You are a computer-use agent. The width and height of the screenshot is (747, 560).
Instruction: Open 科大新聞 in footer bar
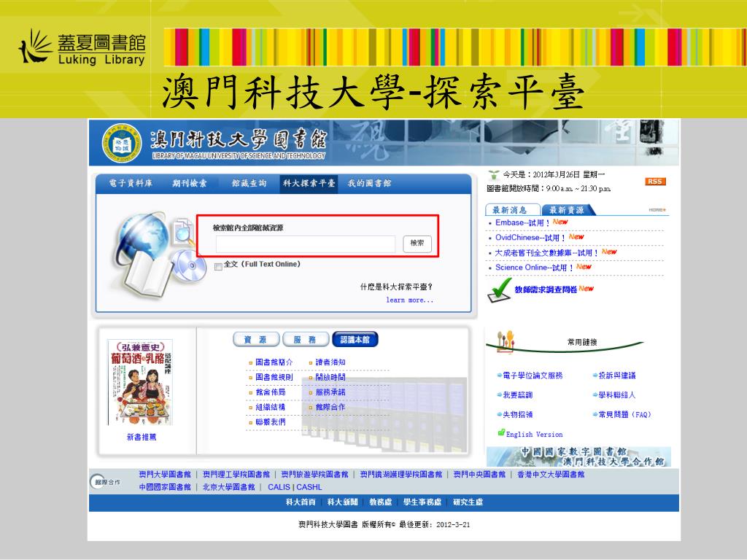tap(342, 502)
